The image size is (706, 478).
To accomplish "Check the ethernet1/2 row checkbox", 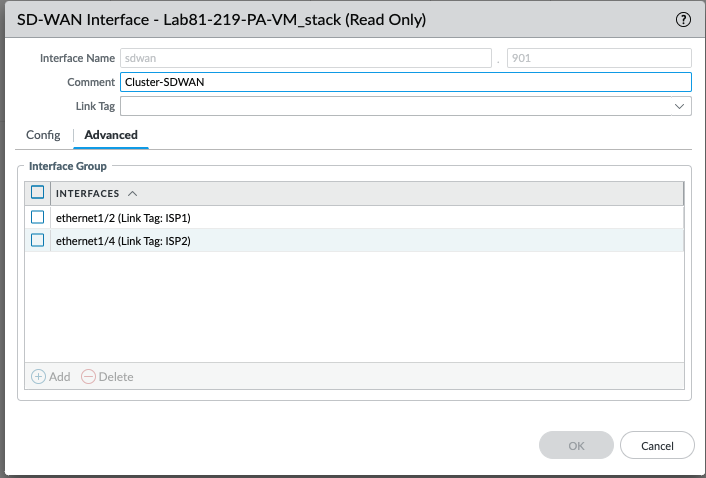I will click(38, 217).
